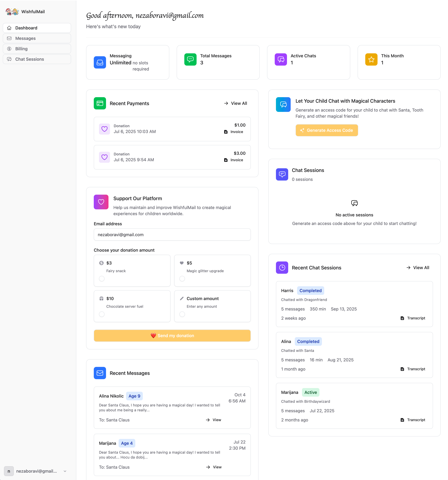Click the clock icon beside Recent Chat Sessions
448x480 pixels.
(282, 268)
